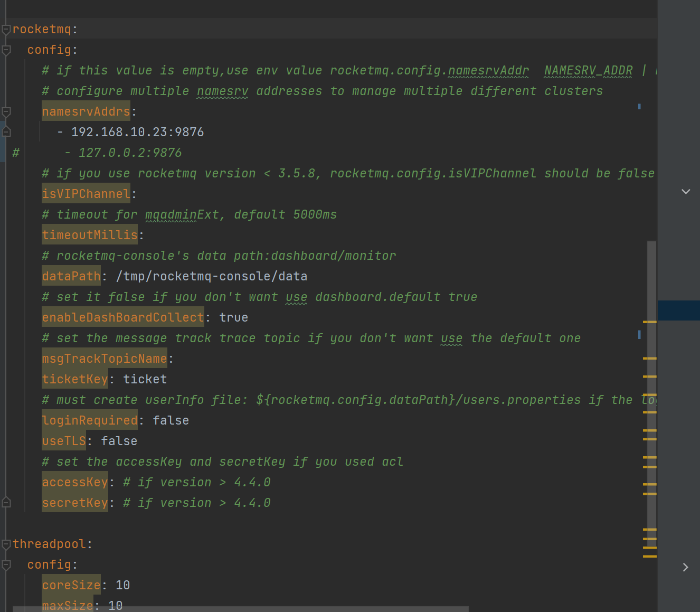Viewport: 700px width, 612px height.
Task: Click the down chevron in right panel
Action: pyautogui.click(x=686, y=191)
